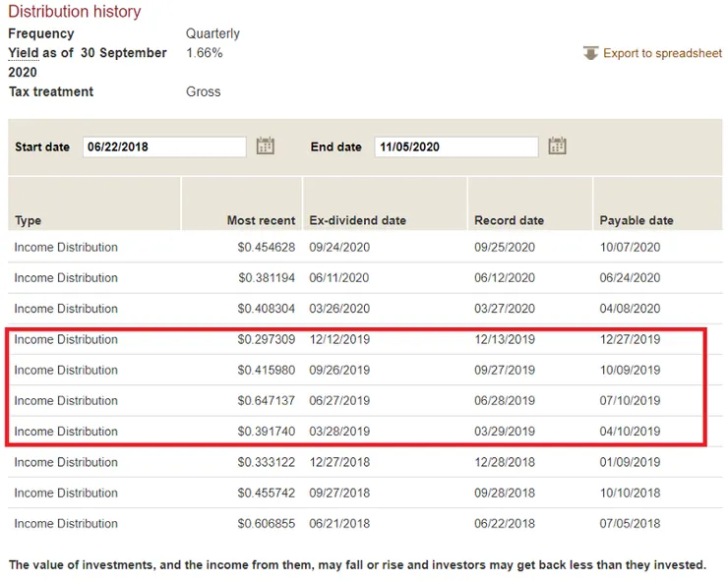Click the export download arrow icon

[x=590, y=53]
